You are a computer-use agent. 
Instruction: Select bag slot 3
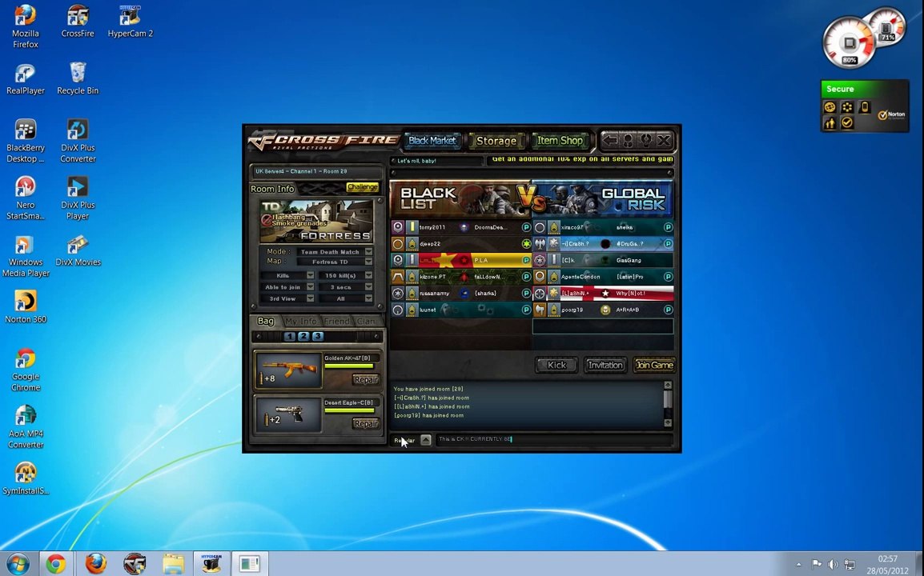pos(318,336)
